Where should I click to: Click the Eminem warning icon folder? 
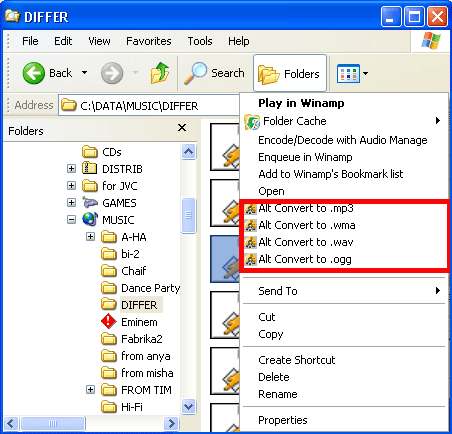click(108, 322)
